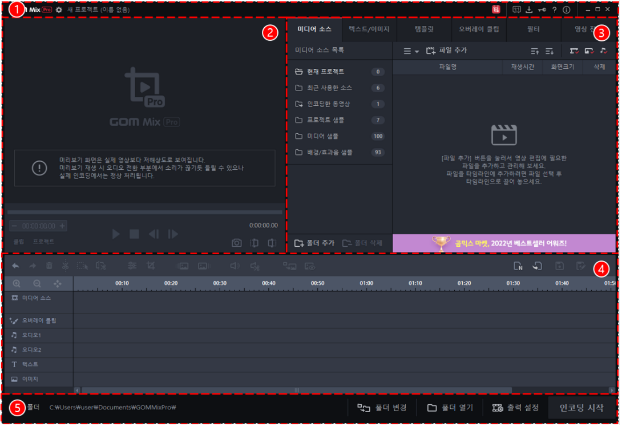Click the timeline zoom in magnifier

coord(17,284)
